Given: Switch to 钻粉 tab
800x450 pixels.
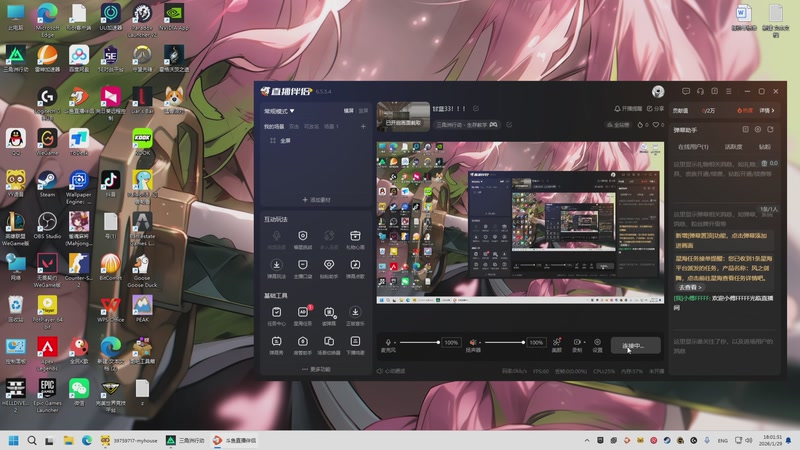Looking at the screenshot, I should (764, 147).
